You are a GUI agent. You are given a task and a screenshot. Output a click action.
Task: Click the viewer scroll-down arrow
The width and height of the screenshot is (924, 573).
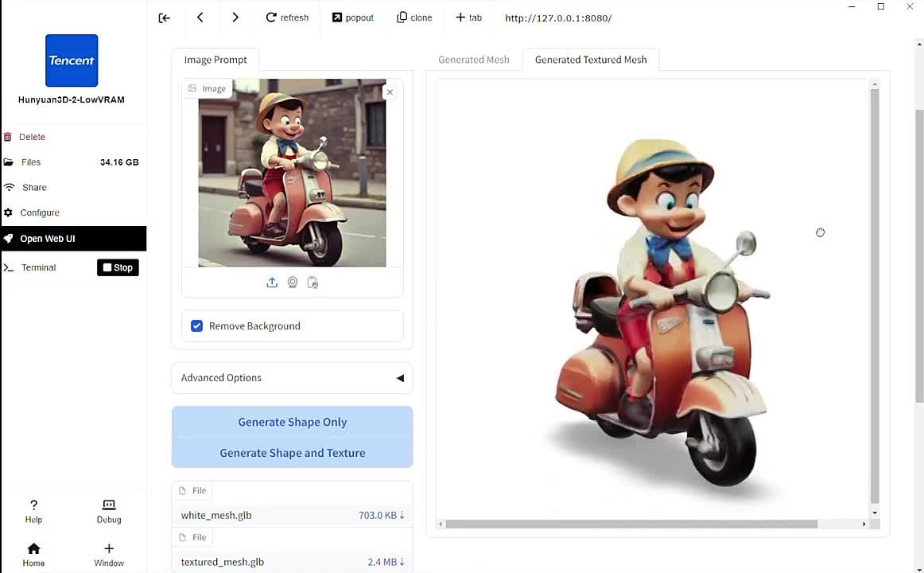pyautogui.click(x=875, y=513)
